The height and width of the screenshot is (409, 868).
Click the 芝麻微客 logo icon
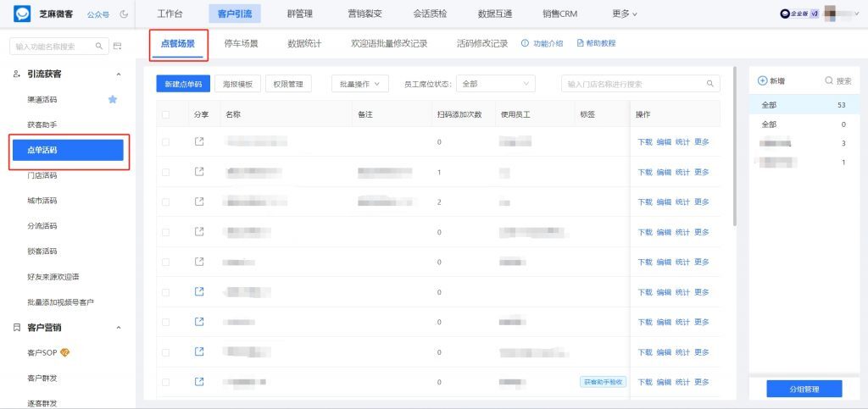point(22,14)
